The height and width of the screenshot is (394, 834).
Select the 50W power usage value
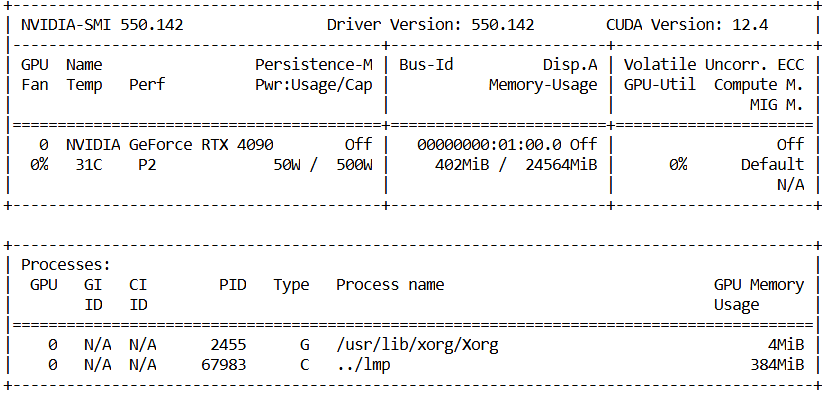(x=287, y=165)
